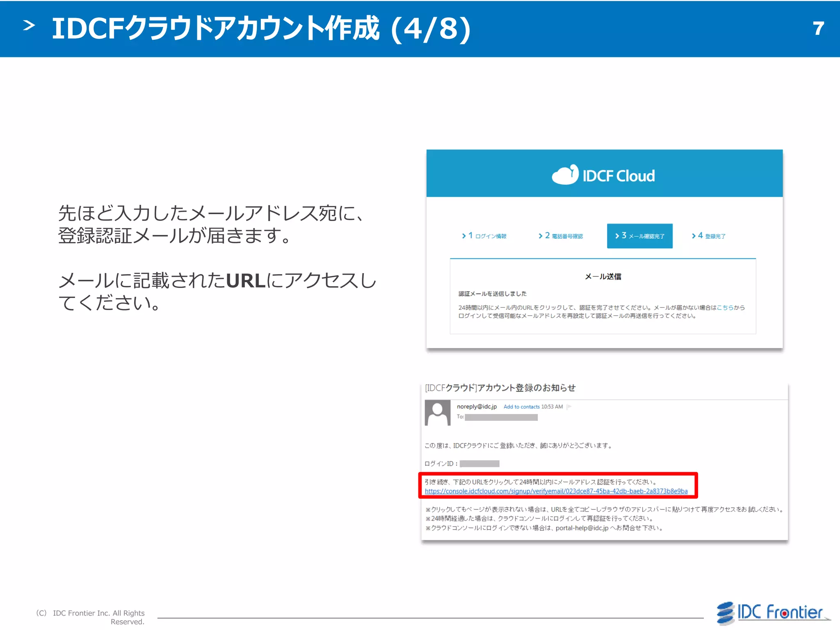840x630 pixels.
Task: Click the sender avatar icon
Action: (x=438, y=413)
